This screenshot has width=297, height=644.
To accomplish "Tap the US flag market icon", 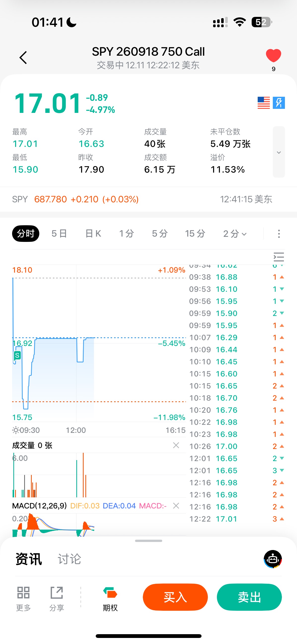I will 263,103.
